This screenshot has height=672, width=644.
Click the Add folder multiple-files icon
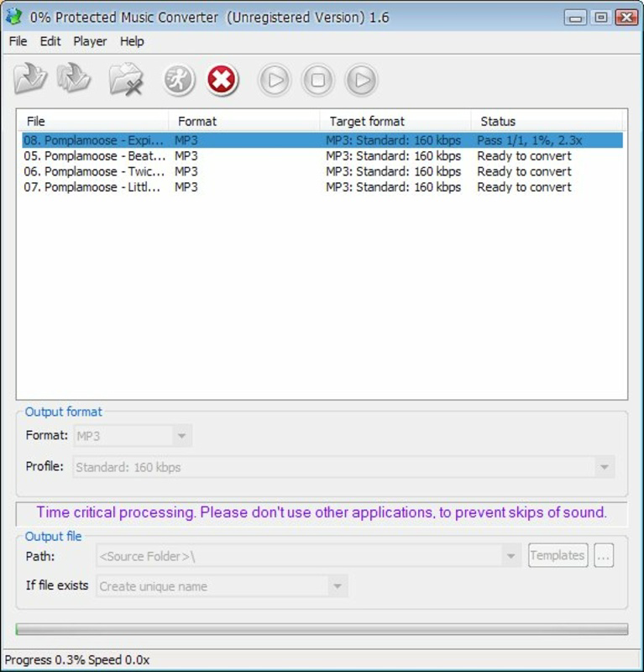click(73, 78)
